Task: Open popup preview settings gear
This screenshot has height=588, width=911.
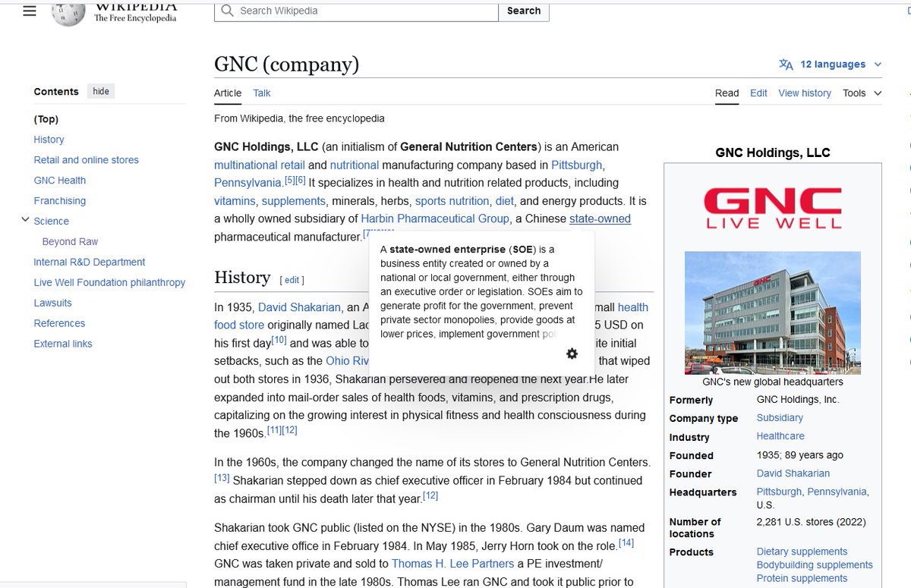Action: (x=572, y=354)
